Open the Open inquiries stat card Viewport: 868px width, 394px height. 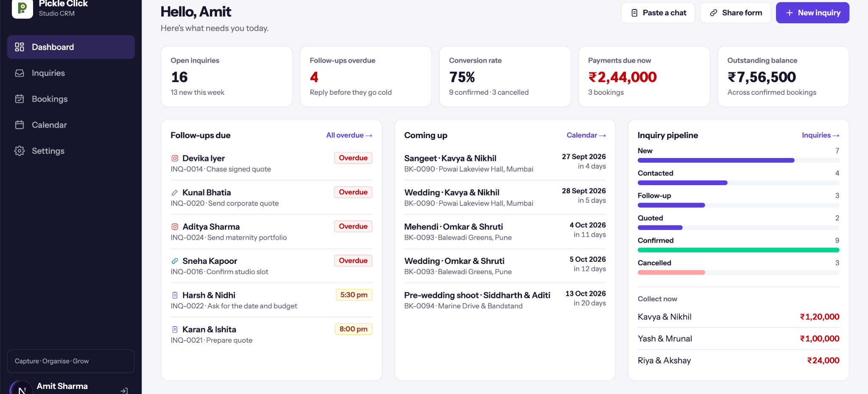(226, 76)
